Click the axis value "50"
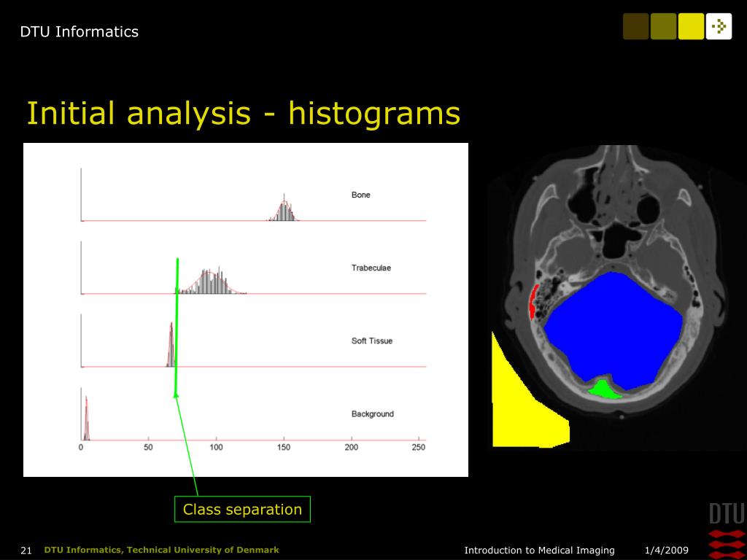The image size is (747, 560). [148, 447]
